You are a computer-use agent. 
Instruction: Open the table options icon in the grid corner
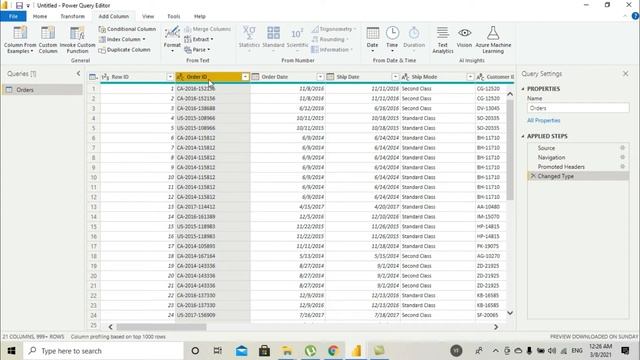coord(93,77)
